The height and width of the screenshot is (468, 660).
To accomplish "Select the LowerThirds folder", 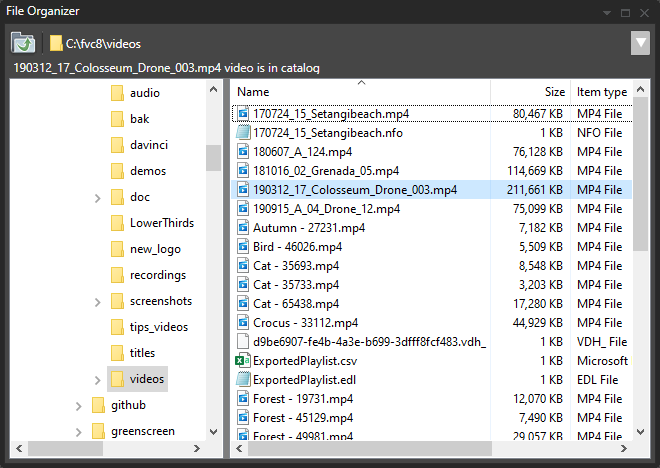I will (161, 223).
